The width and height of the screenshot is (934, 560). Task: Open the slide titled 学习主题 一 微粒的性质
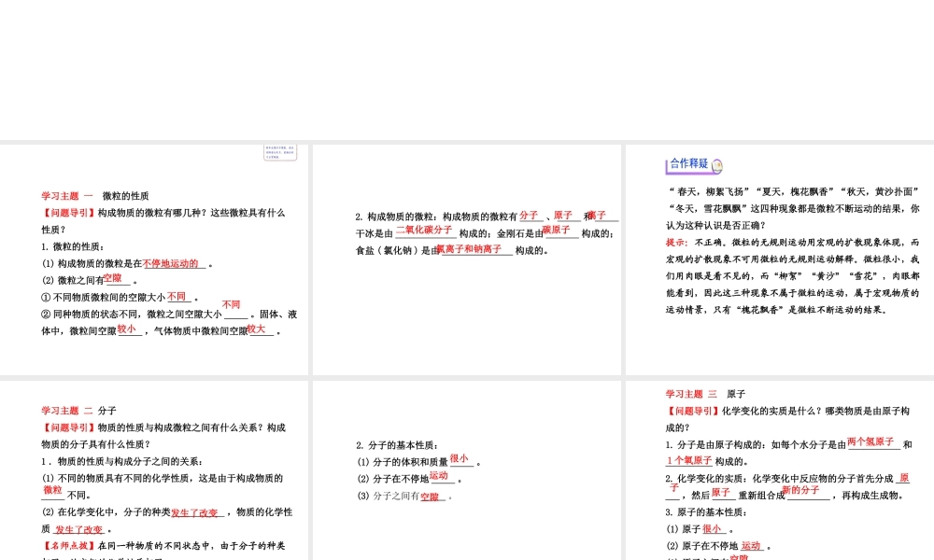coord(154,259)
